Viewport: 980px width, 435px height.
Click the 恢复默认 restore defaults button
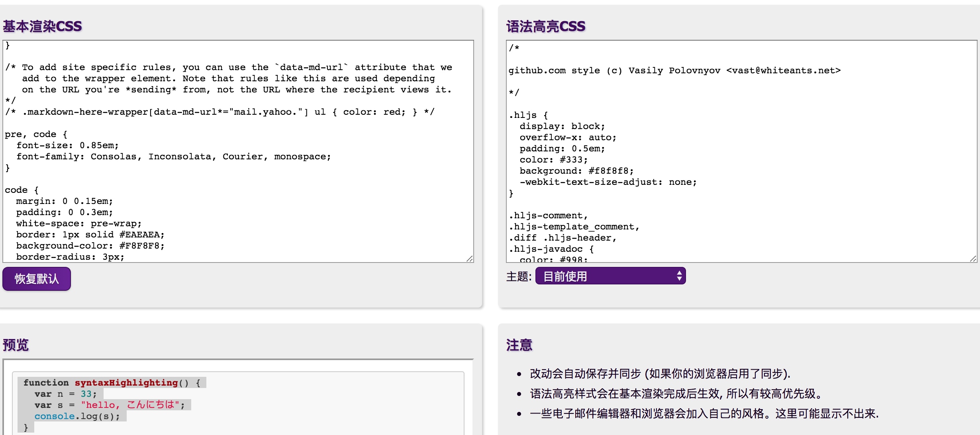tap(36, 278)
